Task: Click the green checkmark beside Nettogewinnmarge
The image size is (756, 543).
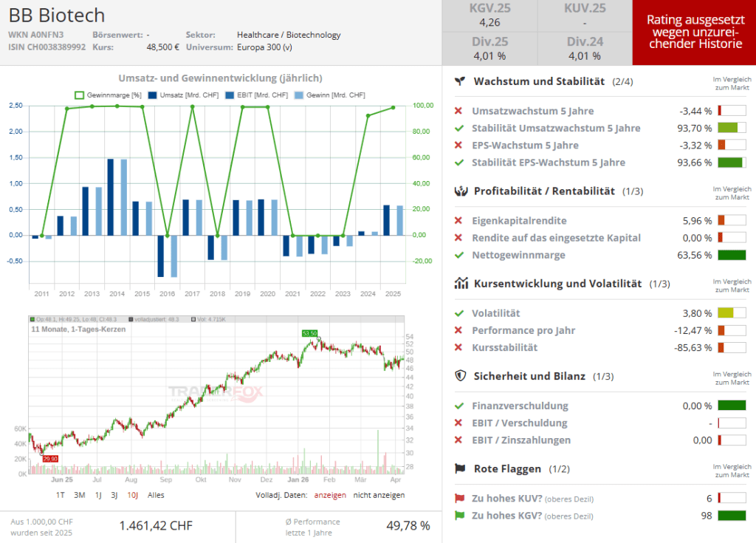Action: click(x=459, y=255)
